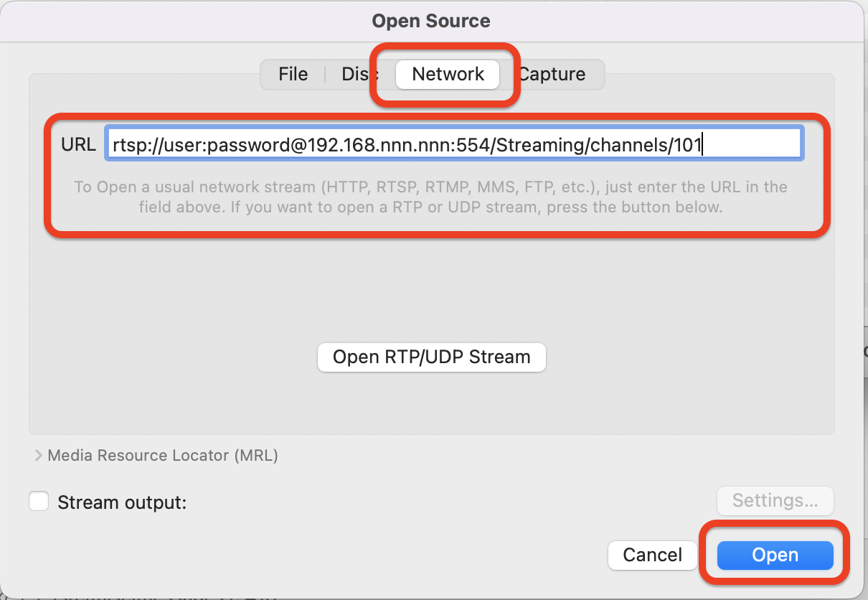Place cursor after 101 in URL
This screenshot has width=868, height=600.
coord(702,145)
